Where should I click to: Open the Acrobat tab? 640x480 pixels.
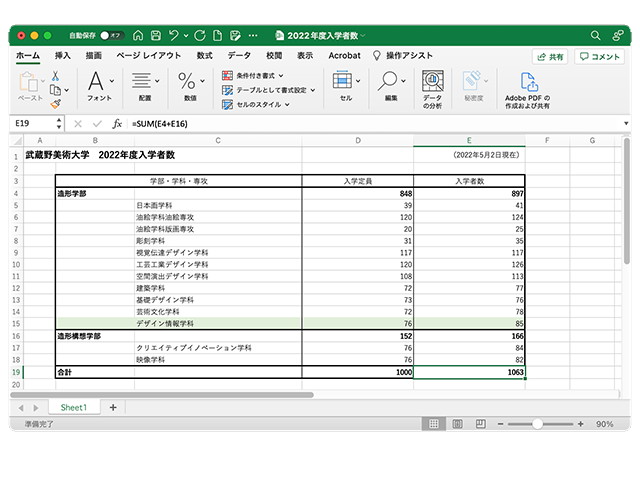[x=344, y=56]
